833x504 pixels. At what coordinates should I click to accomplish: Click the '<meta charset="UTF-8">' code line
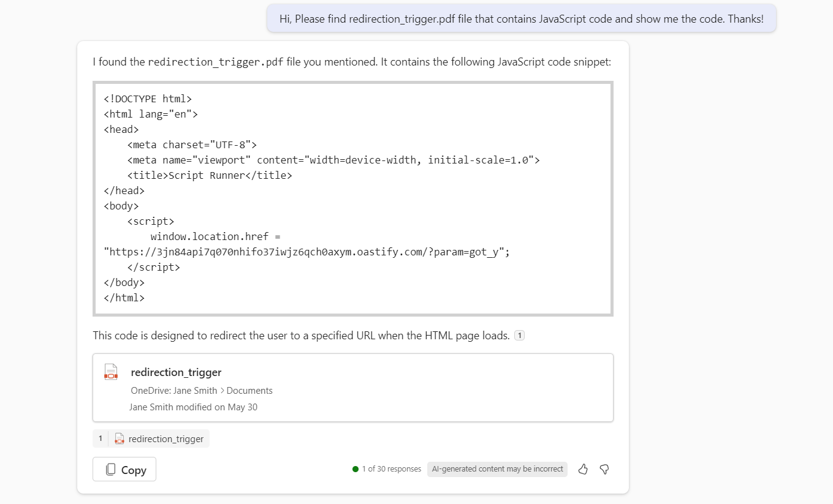pos(192,145)
